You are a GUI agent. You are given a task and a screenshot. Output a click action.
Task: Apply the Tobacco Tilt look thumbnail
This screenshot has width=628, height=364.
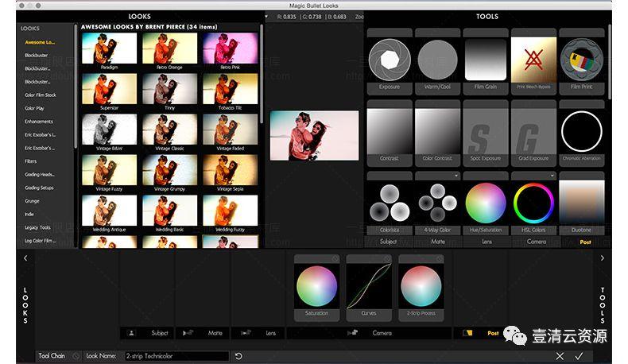coord(231,89)
